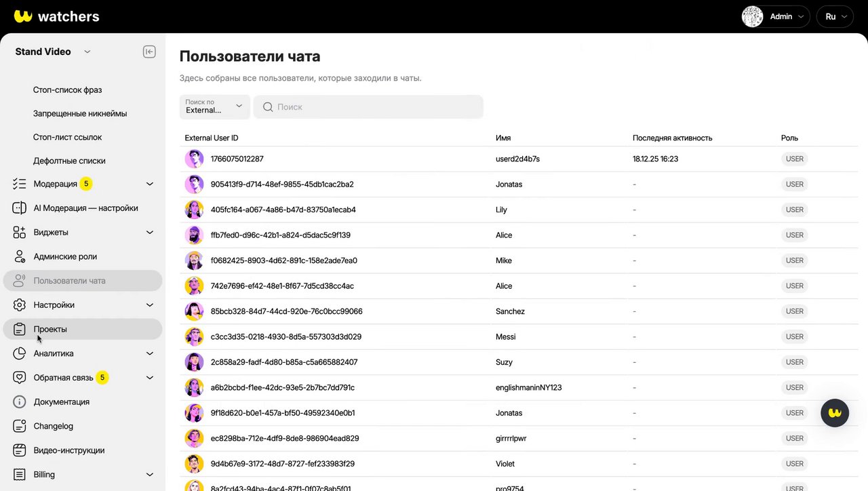Select 'Пользователи чата' in sidebar
This screenshot has width=868, height=491.
coord(83,281)
